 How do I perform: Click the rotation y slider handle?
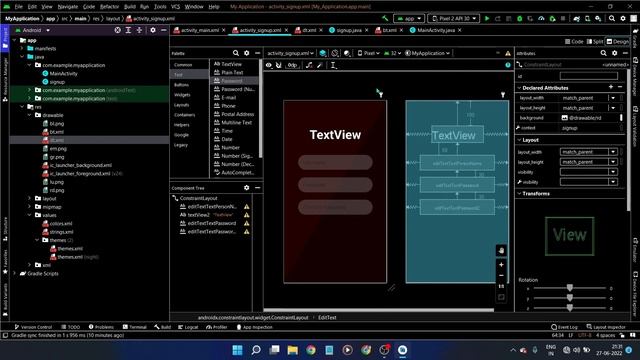tap(570, 298)
